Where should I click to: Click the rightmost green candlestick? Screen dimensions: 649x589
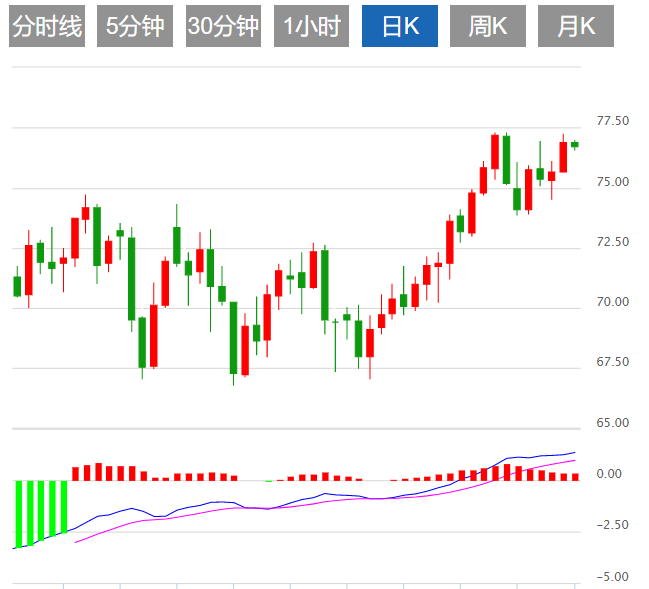click(x=575, y=144)
